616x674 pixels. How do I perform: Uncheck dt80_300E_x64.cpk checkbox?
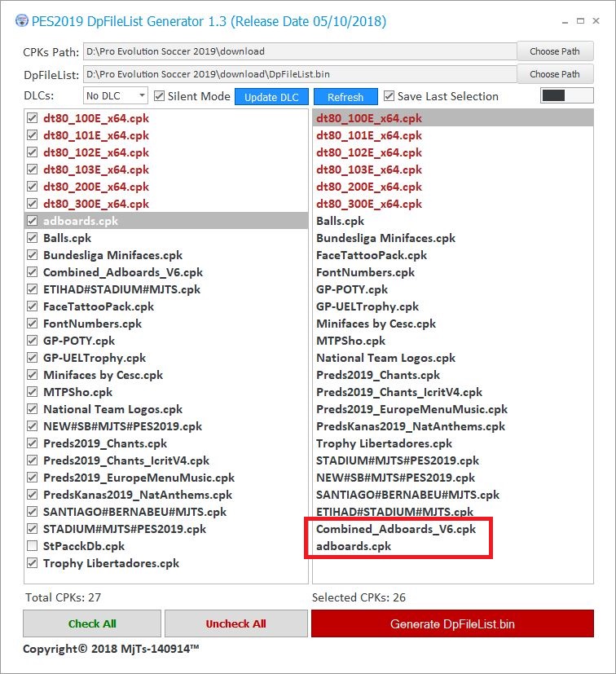[33, 203]
